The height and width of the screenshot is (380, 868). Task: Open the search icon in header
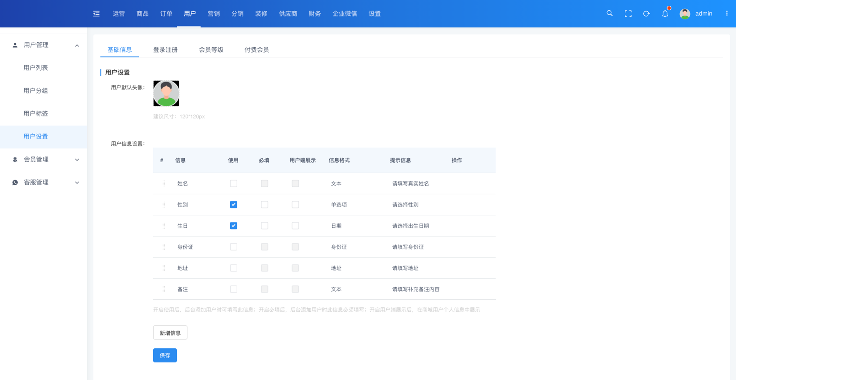tap(609, 14)
